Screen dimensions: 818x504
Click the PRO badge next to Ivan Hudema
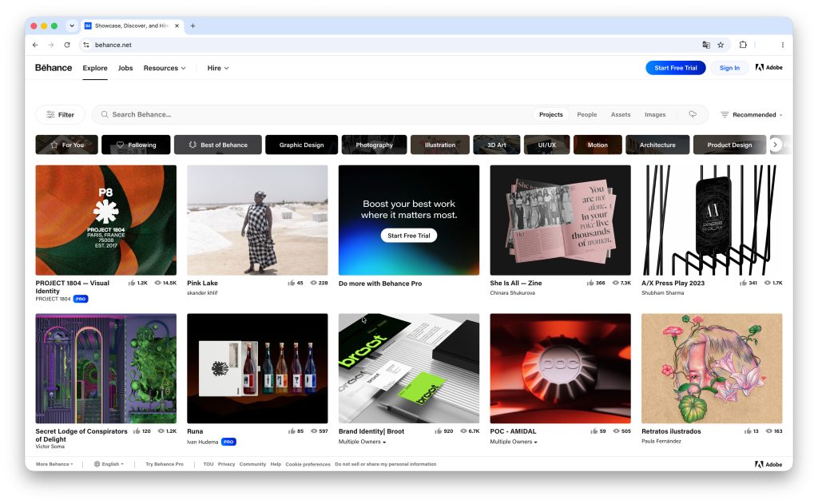tap(228, 442)
